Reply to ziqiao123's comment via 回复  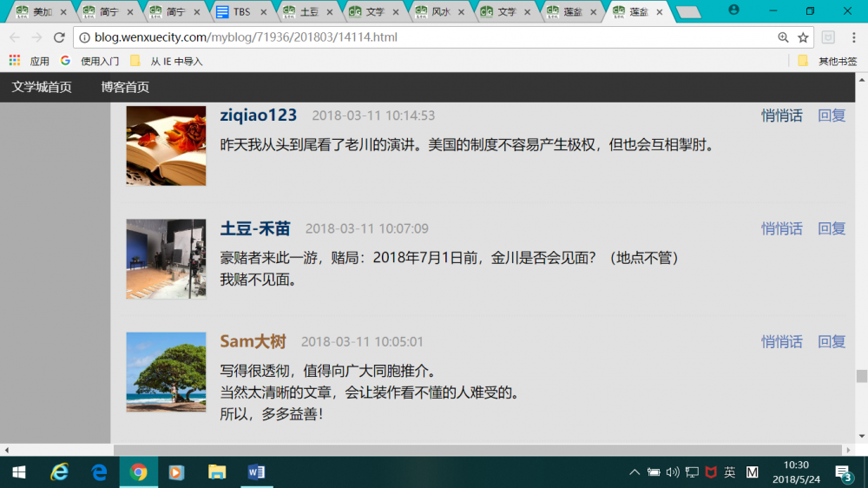tap(832, 115)
